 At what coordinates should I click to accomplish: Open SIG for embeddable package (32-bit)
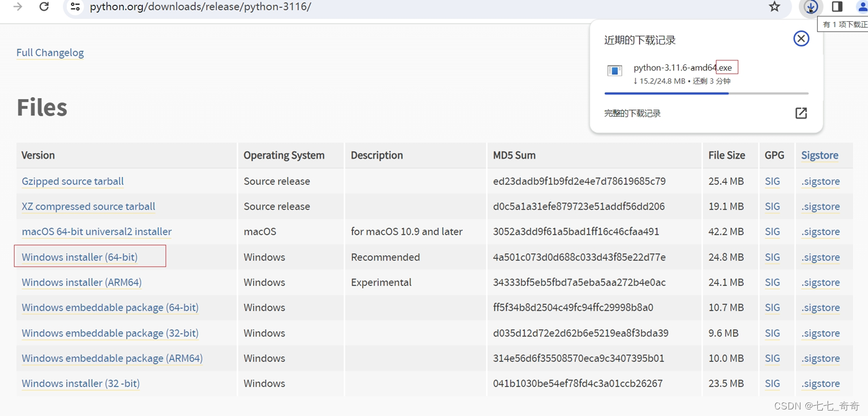[772, 333]
